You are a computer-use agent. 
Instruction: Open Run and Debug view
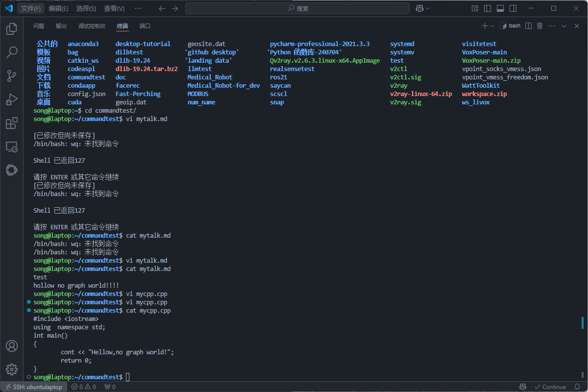coord(11,99)
